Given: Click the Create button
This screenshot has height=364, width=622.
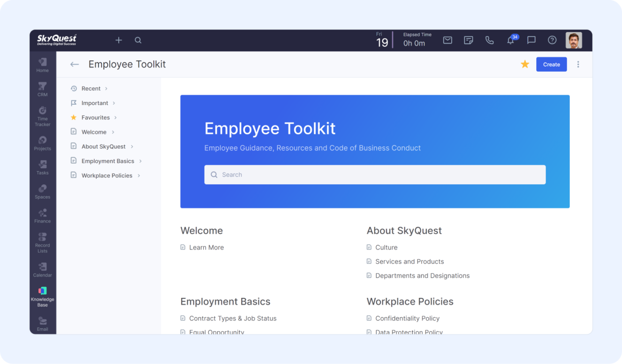Looking at the screenshot, I should tap(552, 64).
